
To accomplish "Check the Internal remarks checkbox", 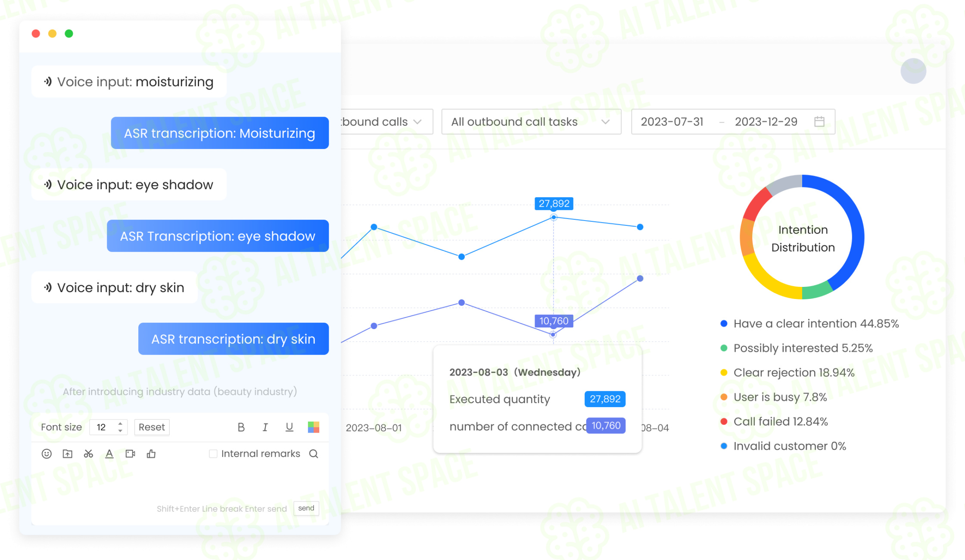I will pyautogui.click(x=213, y=454).
